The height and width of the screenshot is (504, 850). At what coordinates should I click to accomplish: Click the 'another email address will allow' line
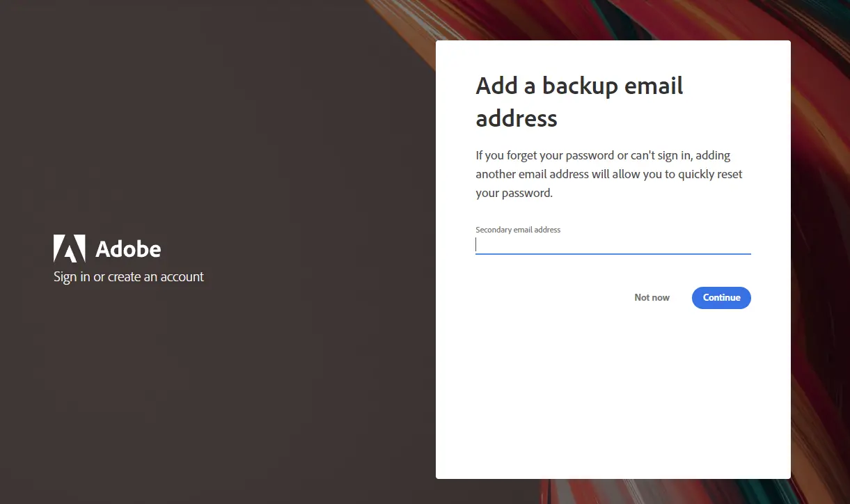point(608,174)
